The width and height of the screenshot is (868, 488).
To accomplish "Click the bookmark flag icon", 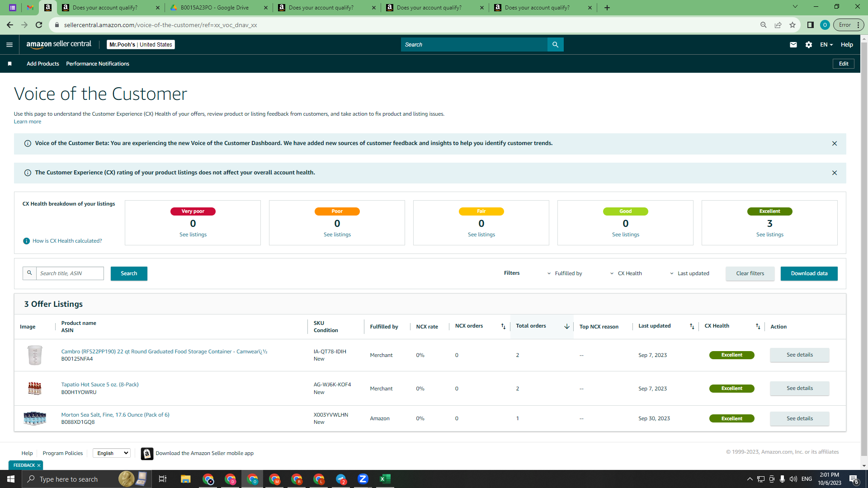I will 9,64.
